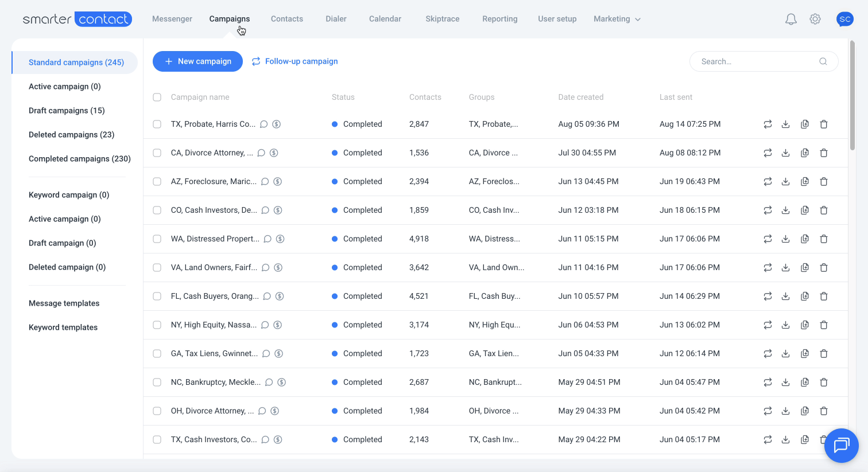The height and width of the screenshot is (472, 868).
Task: Check the NY, High Equity campaign box
Action: coord(157,325)
